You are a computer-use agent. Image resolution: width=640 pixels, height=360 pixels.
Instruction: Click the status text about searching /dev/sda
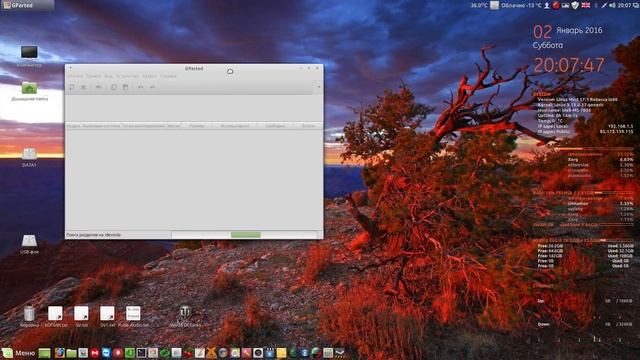pos(93,235)
